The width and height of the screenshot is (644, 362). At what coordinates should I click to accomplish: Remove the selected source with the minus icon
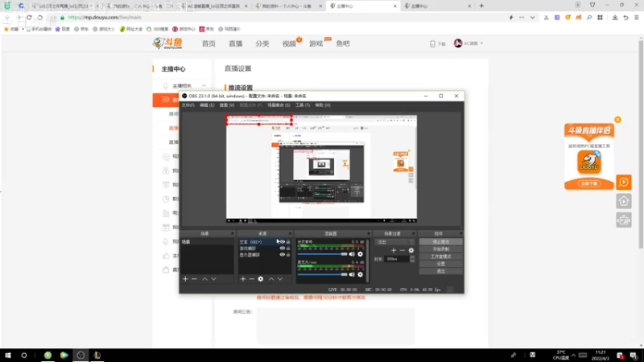(x=252, y=279)
